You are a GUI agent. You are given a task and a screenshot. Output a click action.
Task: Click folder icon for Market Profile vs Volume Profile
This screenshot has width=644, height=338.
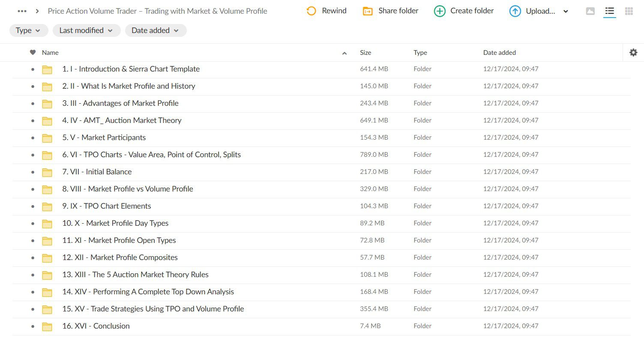[x=47, y=189]
